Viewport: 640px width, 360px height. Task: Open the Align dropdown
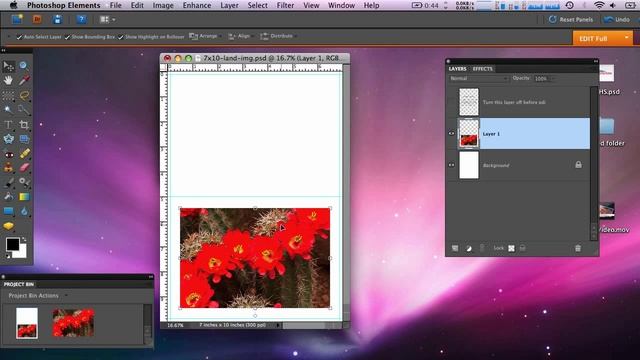coord(240,36)
